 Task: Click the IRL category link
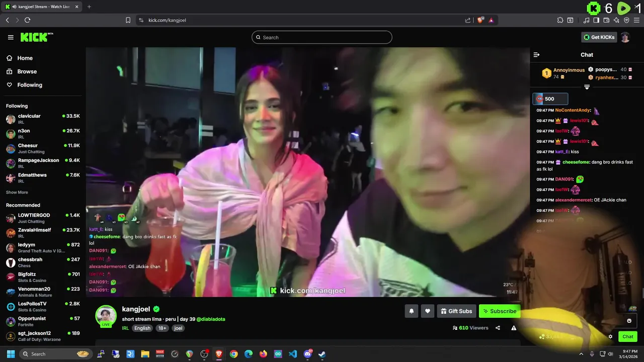click(125, 328)
